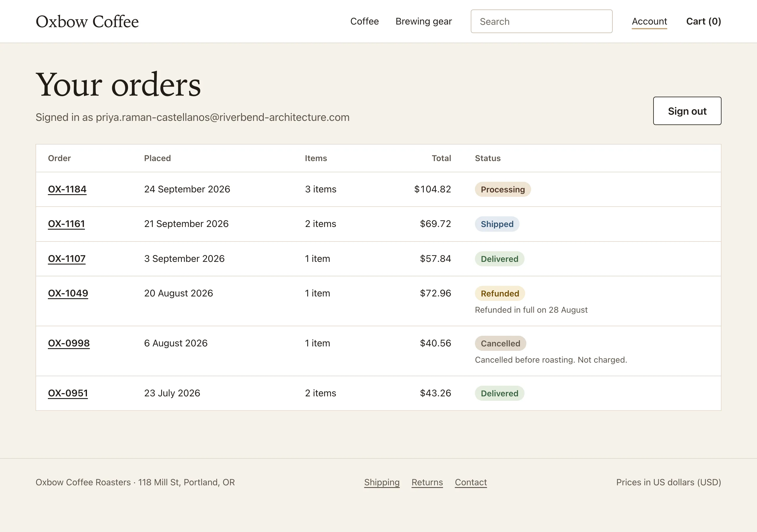Select the $104.82 total

point(432,189)
